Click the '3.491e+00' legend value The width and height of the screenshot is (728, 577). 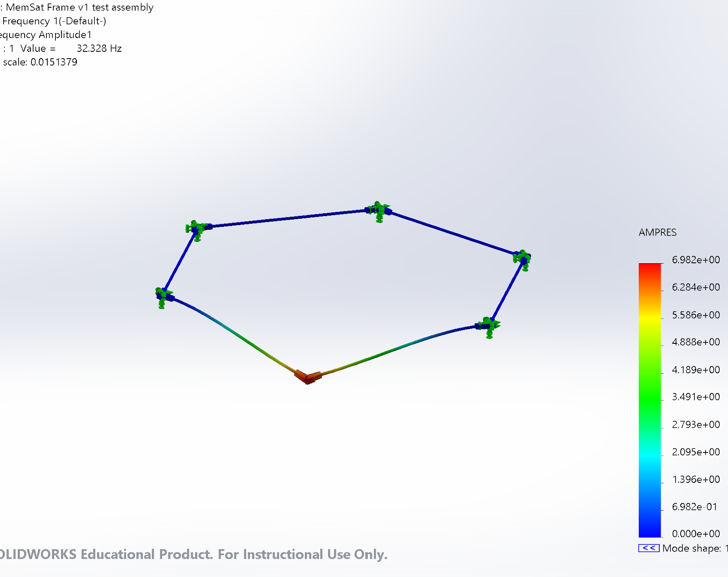click(696, 397)
